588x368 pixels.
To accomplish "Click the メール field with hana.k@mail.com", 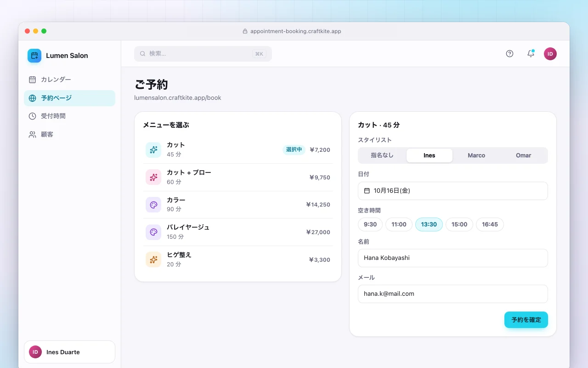I will (x=453, y=294).
